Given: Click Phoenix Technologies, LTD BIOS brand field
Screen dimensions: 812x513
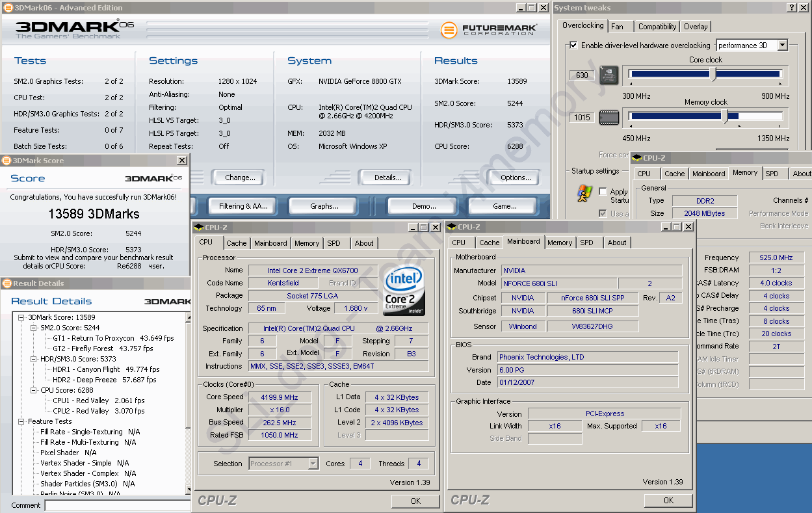Looking at the screenshot, I should tap(588, 357).
